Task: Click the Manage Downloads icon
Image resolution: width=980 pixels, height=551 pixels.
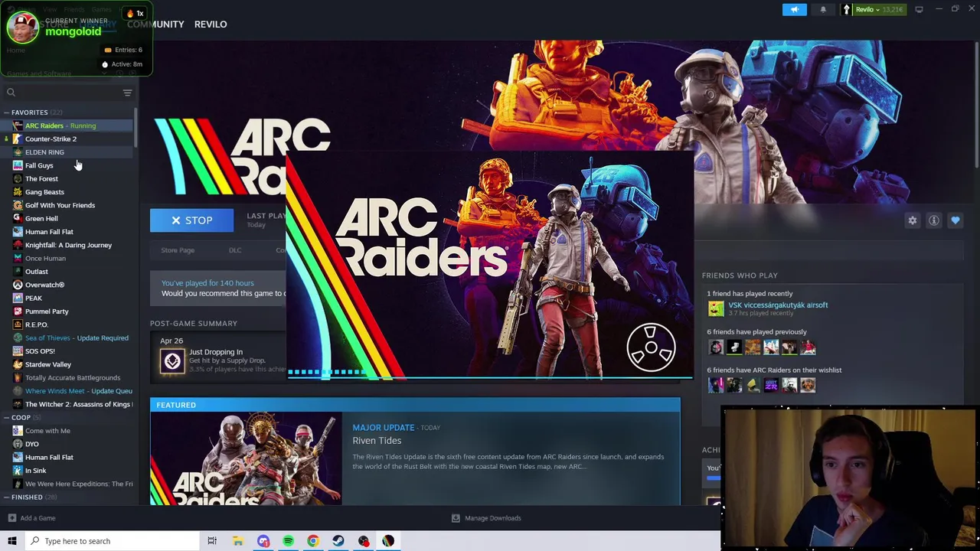Action: 456,518
